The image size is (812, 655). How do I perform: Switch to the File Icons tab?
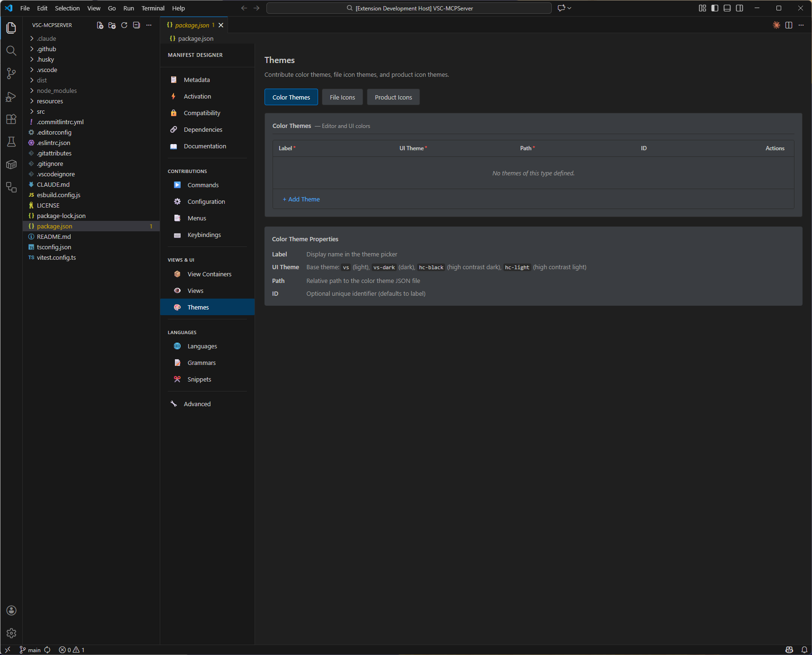[x=342, y=97]
